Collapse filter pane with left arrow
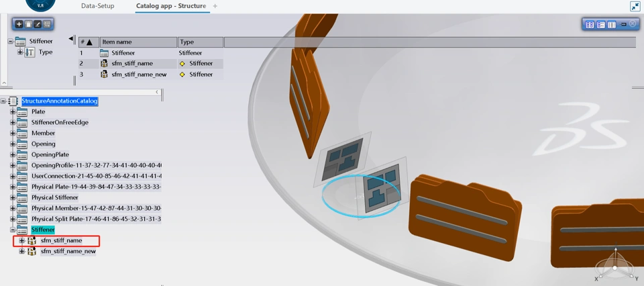This screenshot has height=286, width=644. tap(70, 39)
